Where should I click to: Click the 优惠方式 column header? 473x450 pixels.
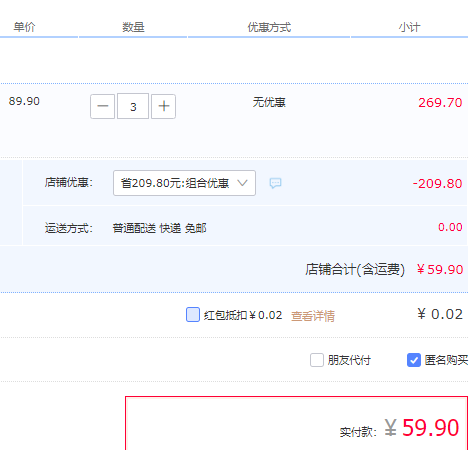tap(269, 27)
